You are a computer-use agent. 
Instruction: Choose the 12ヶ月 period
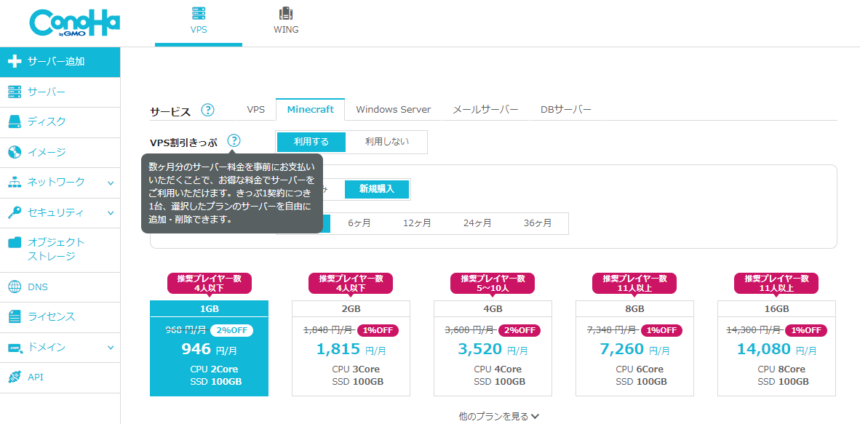pos(417,223)
